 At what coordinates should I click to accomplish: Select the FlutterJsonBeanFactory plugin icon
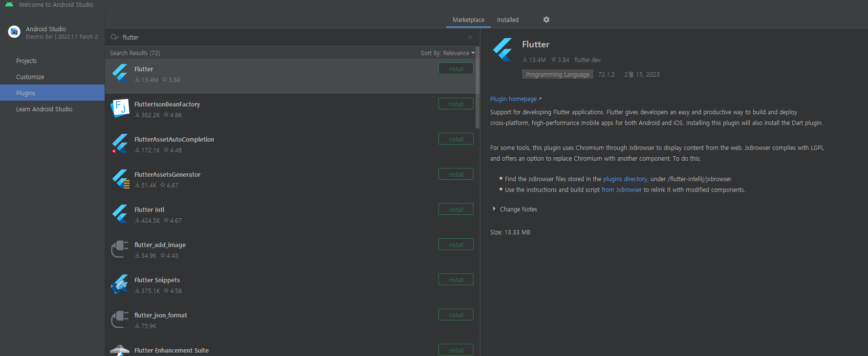point(120,108)
